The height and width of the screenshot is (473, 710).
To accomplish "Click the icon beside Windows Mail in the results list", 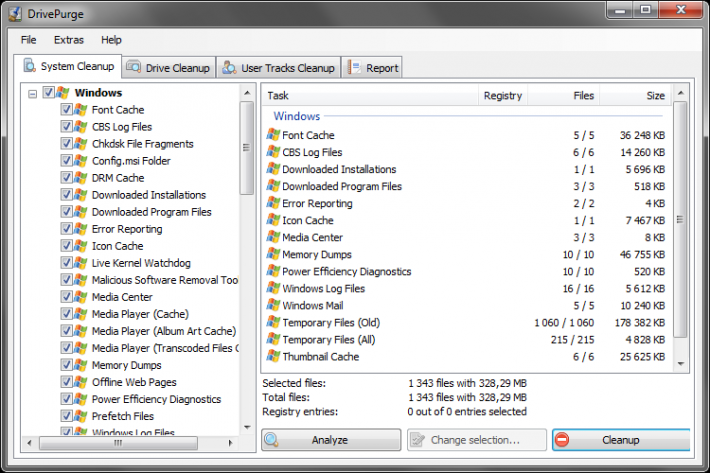I will click(x=273, y=305).
